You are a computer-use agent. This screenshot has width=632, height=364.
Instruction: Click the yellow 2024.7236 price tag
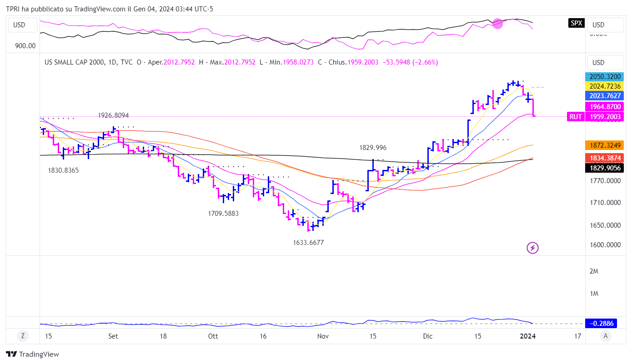pyautogui.click(x=605, y=86)
